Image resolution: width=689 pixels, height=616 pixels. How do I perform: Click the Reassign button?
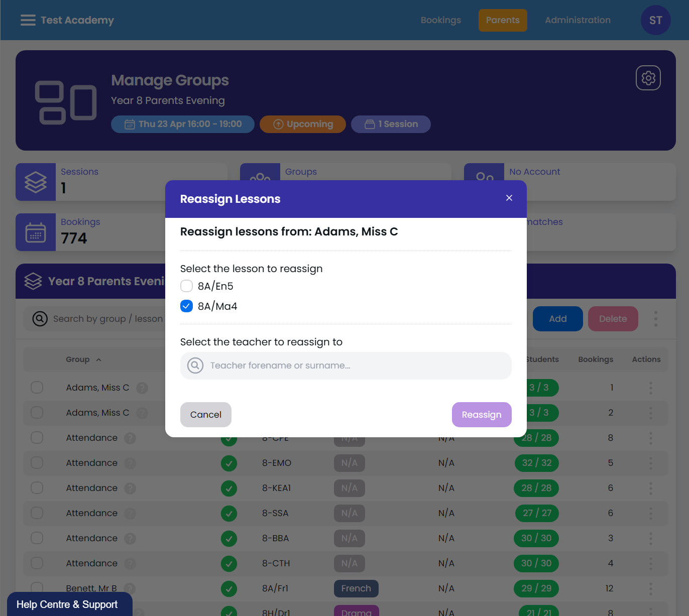[481, 414]
